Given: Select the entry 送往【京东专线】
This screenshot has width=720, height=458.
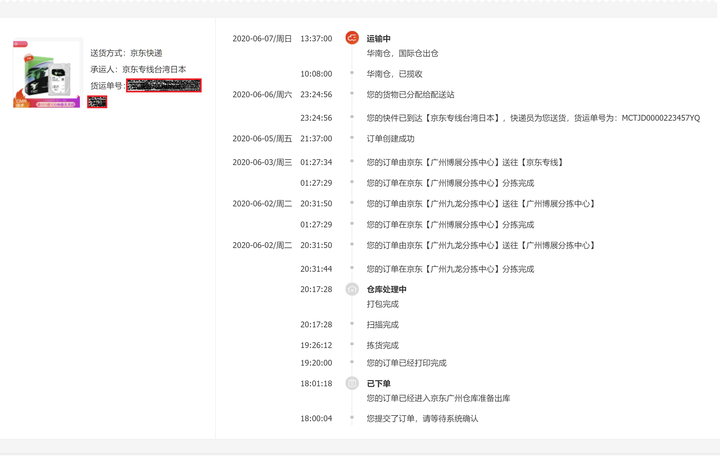Looking at the screenshot, I should 466,162.
